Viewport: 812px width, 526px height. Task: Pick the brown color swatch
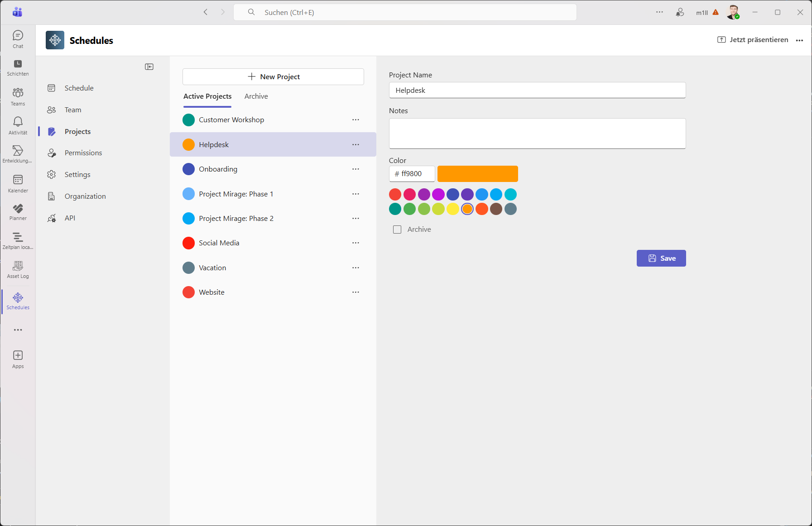(496, 209)
